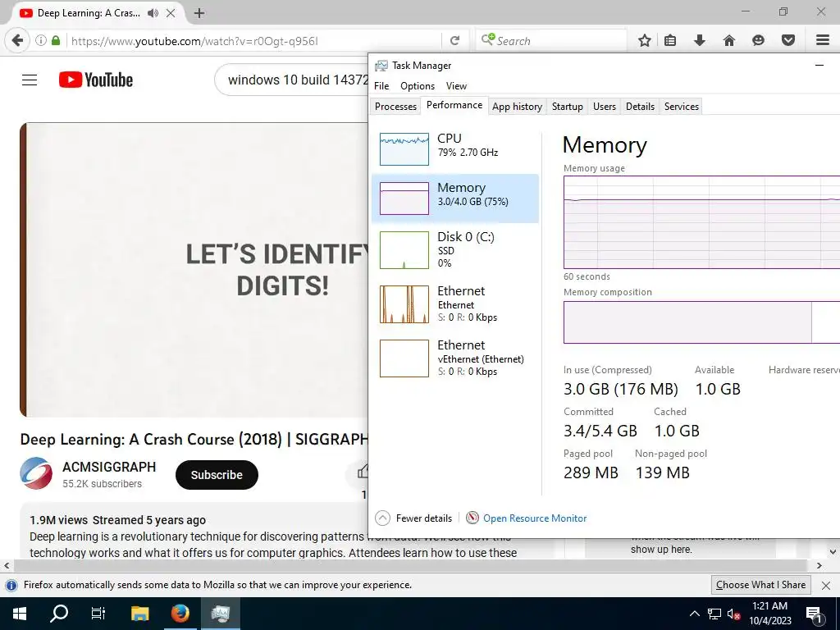
Task: Bookmark this page with the star icon
Action: pos(645,40)
